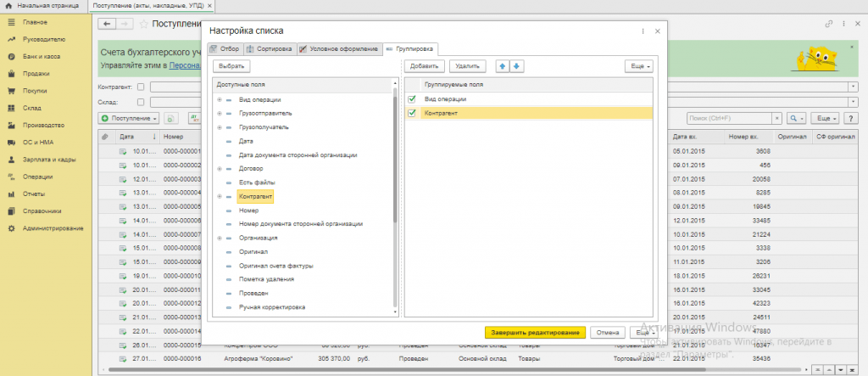This screenshot has height=376, width=868.
Task: Expand the Договор available field node
Action: click(x=220, y=169)
